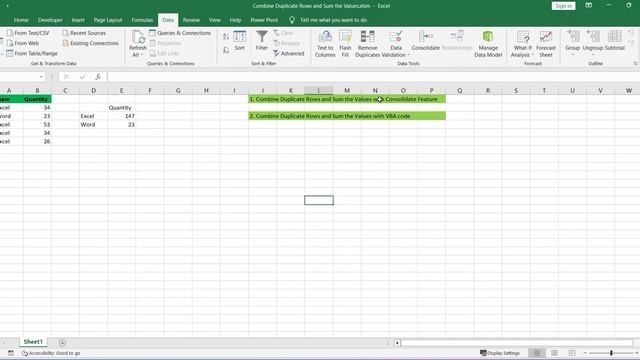Open the Insert ribbon tab

[x=78, y=20]
